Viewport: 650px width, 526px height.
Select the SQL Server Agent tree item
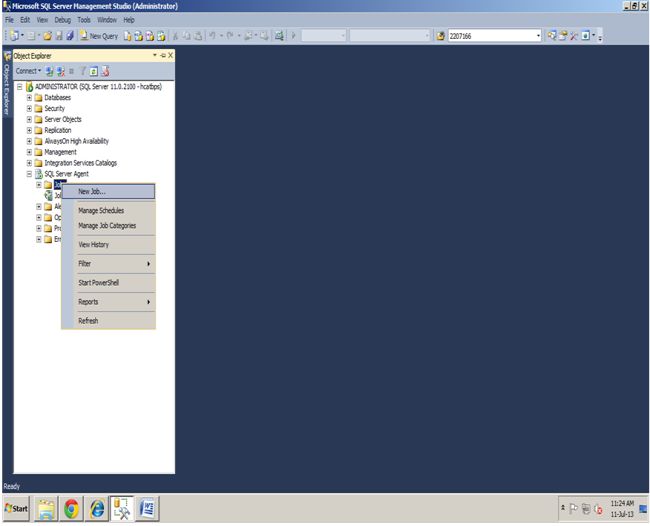click(66, 174)
